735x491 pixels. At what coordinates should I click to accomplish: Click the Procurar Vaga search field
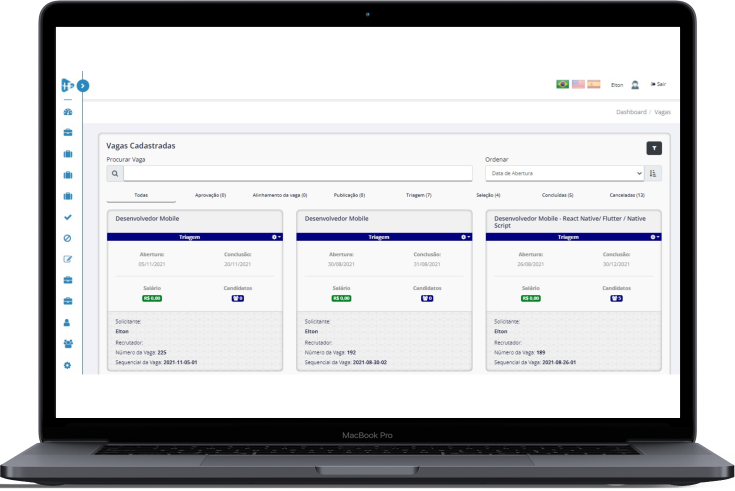coord(297,173)
